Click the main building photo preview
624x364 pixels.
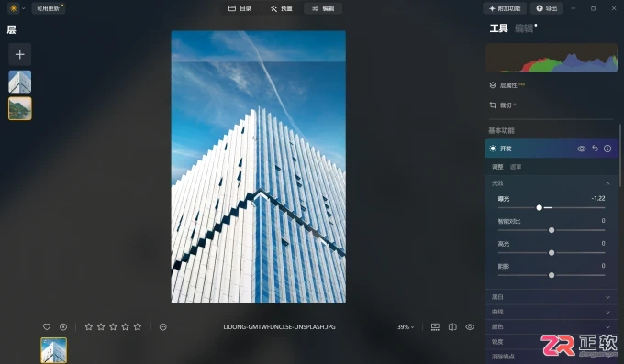(x=258, y=167)
